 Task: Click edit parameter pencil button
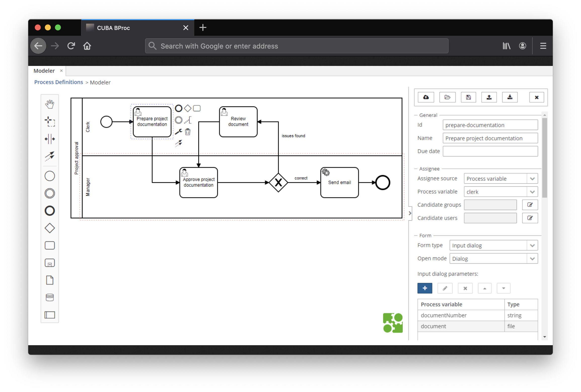(x=445, y=288)
